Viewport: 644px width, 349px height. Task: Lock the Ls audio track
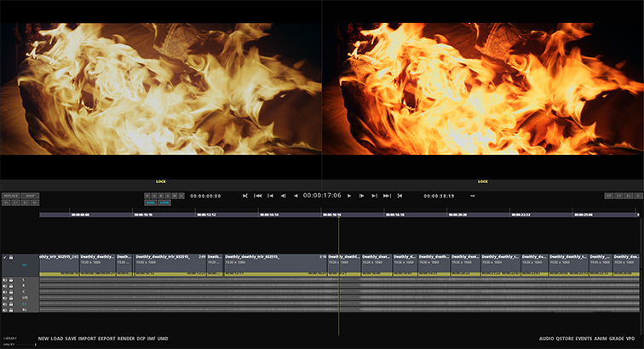point(11,304)
